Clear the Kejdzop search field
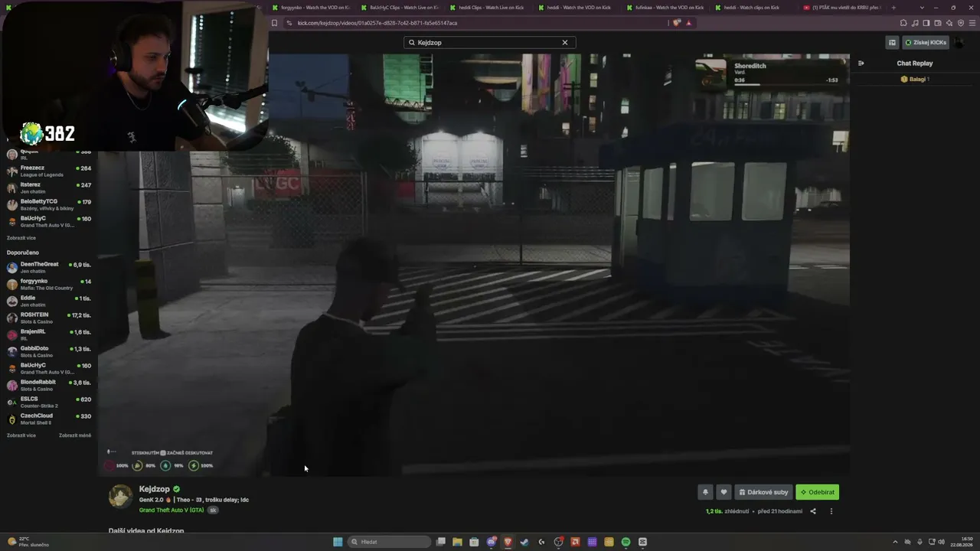Screen dimensions: 980x551 pyautogui.click(x=565, y=43)
